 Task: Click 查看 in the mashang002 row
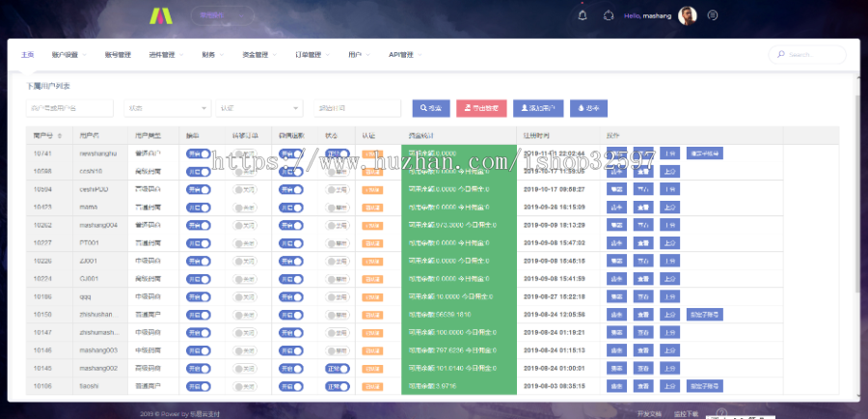point(643,369)
